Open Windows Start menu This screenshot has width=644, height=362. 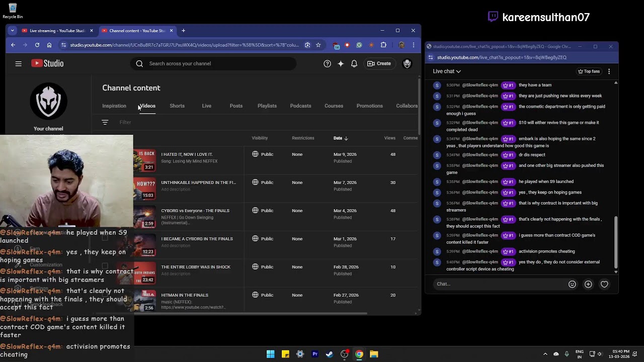coord(271,354)
